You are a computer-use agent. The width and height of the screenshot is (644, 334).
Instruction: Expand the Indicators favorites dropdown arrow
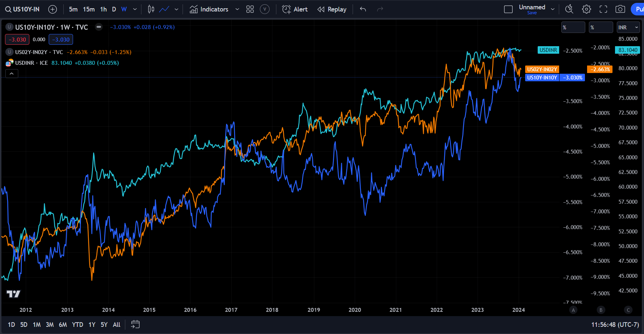(x=237, y=9)
